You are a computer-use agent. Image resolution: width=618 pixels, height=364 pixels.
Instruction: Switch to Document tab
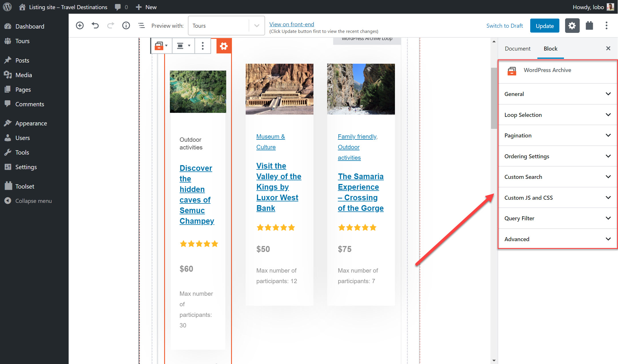517,49
